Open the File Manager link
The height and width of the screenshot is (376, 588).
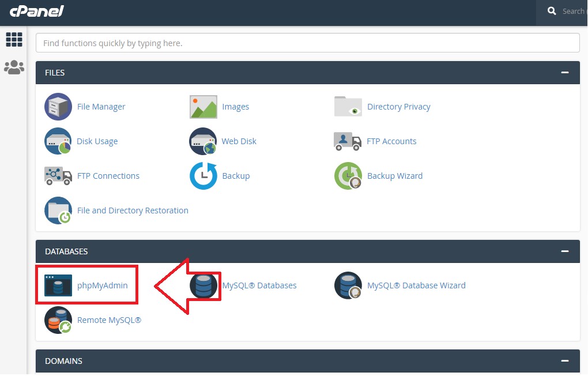tap(101, 107)
